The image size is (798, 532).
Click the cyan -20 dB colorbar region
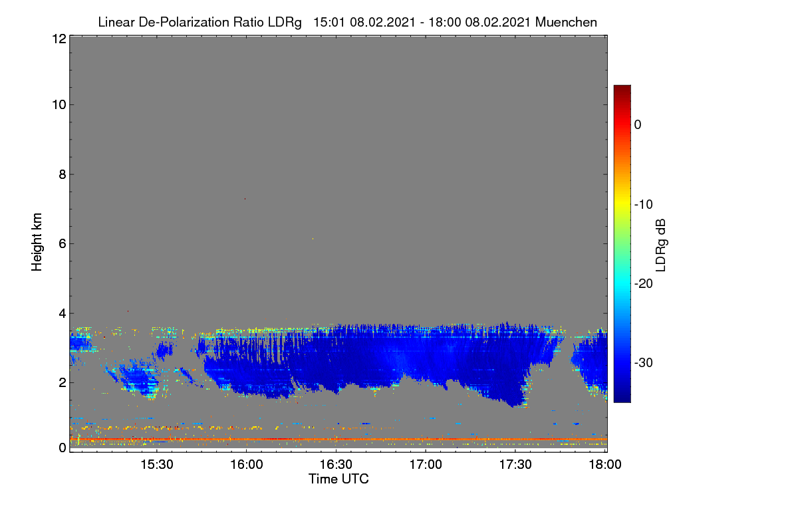coord(622,283)
